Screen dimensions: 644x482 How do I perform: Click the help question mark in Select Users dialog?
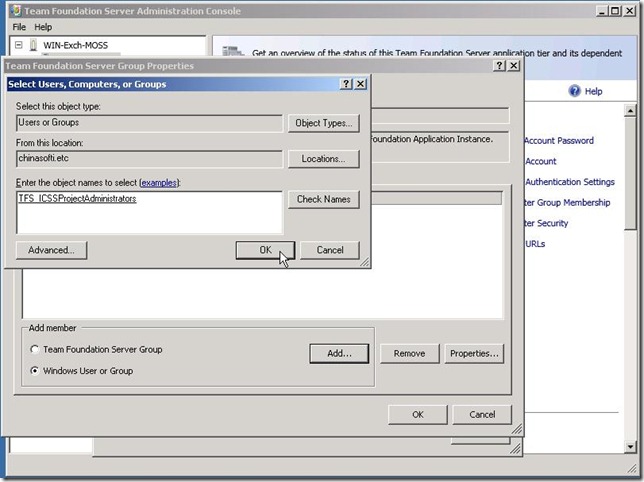tap(346, 84)
